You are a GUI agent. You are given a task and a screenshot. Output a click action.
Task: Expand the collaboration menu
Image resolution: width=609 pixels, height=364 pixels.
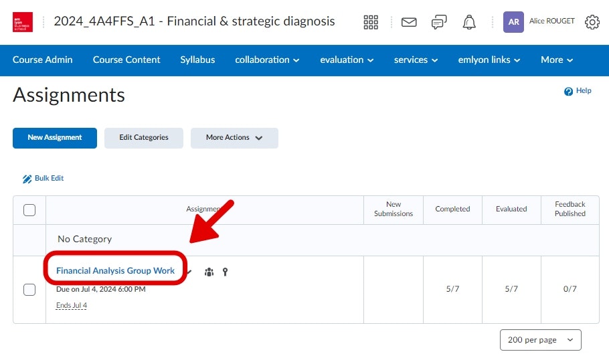coord(267,60)
